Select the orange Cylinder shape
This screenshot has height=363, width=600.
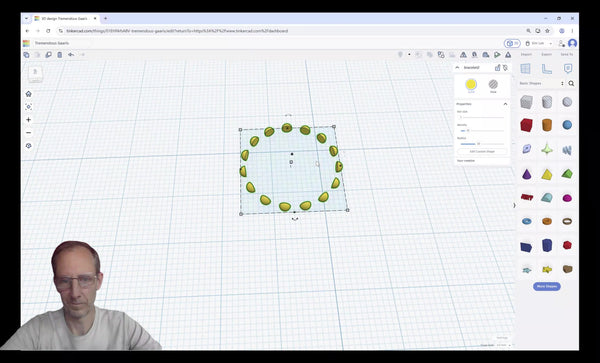click(547, 125)
